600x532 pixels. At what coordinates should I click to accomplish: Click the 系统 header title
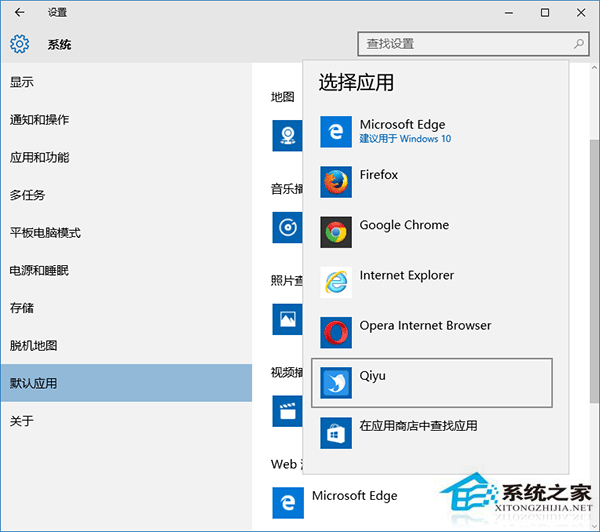[59, 44]
